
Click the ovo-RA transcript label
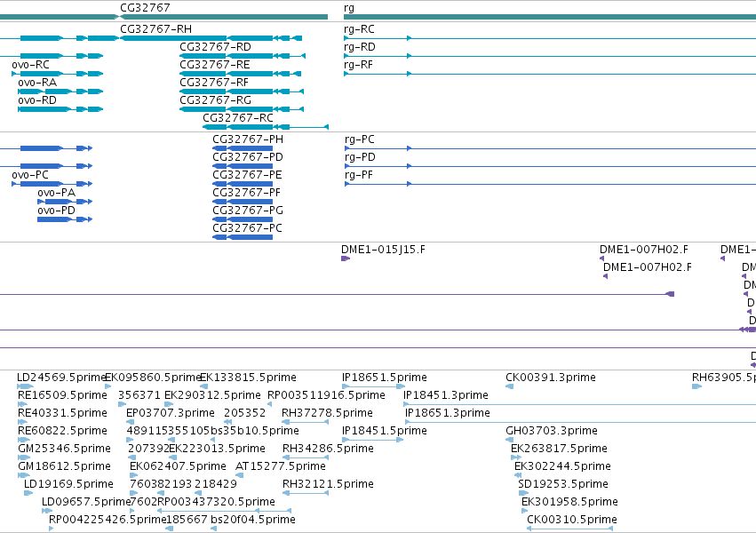pos(37,83)
